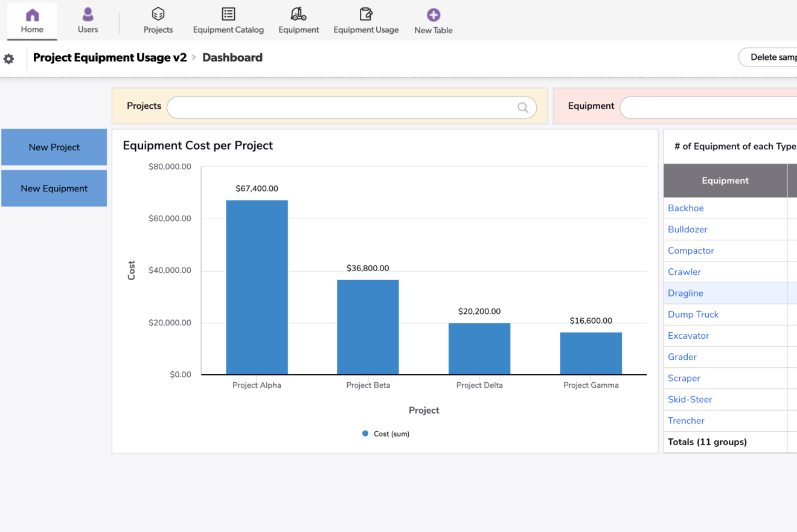Click the New Project button
797x532 pixels.
point(54,147)
